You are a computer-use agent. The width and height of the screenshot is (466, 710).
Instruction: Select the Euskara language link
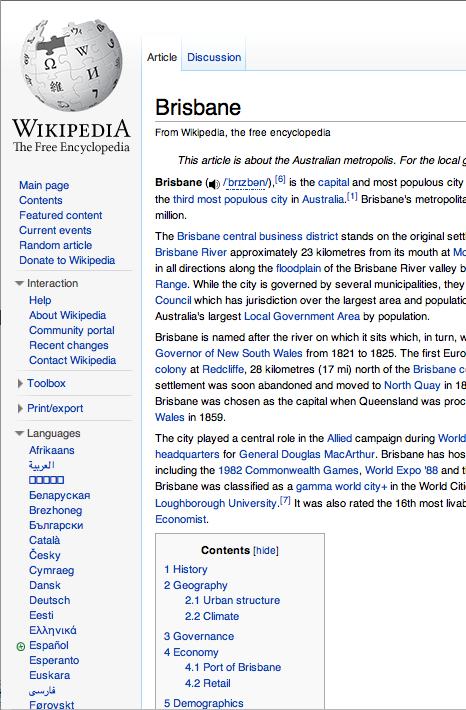49,675
